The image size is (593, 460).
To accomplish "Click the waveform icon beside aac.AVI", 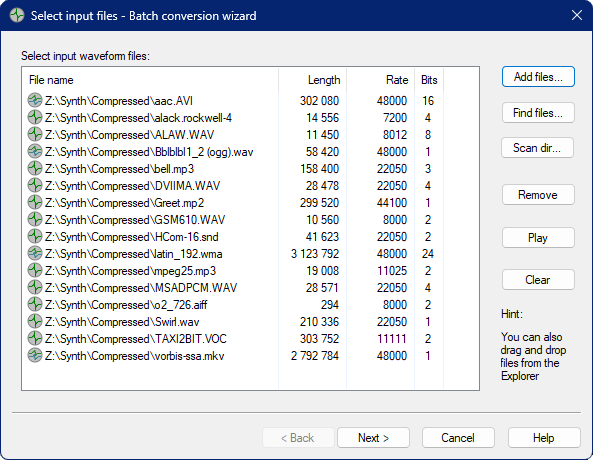I will pos(35,101).
